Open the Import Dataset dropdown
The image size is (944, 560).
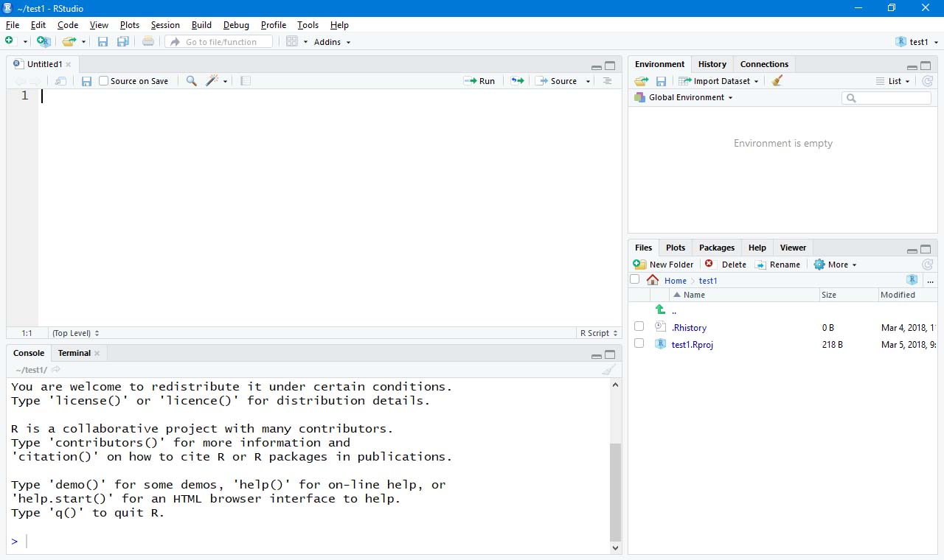click(x=718, y=81)
